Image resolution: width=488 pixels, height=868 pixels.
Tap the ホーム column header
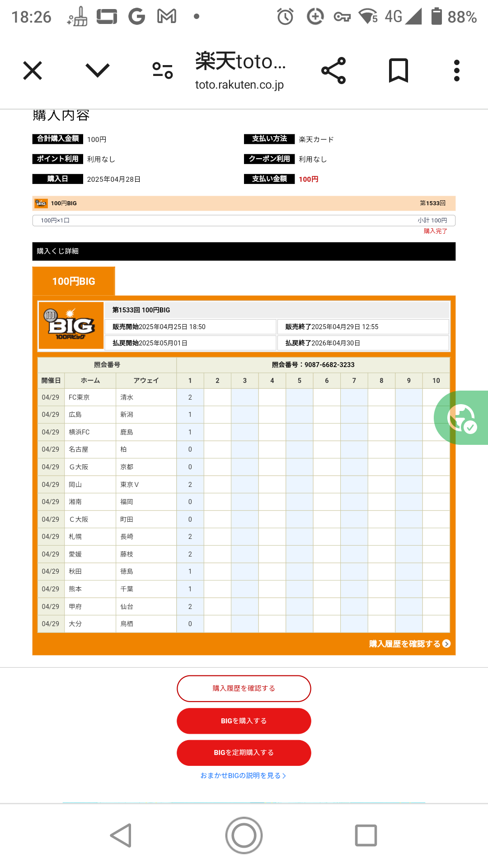click(x=90, y=381)
